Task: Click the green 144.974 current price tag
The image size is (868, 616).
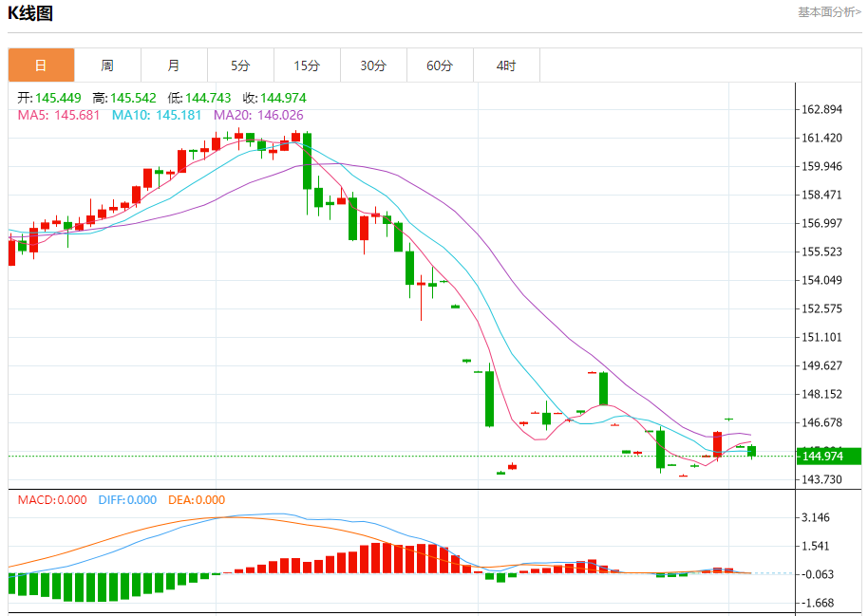Action: tap(829, 456)
